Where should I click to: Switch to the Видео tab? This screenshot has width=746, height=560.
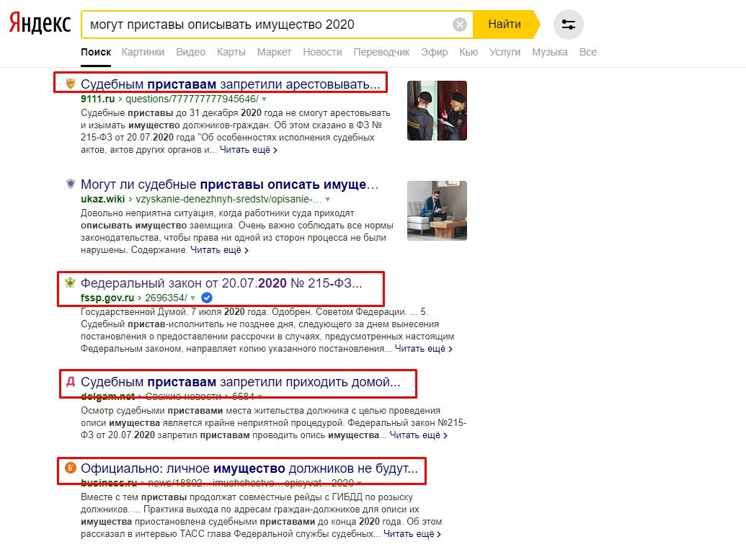(x=191, y=52)
